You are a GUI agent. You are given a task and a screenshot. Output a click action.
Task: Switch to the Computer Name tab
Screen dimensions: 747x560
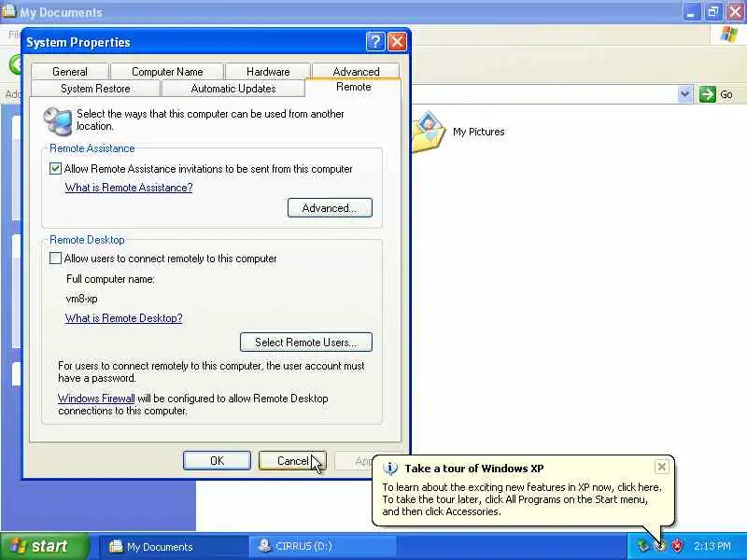[x=167, y=72]
